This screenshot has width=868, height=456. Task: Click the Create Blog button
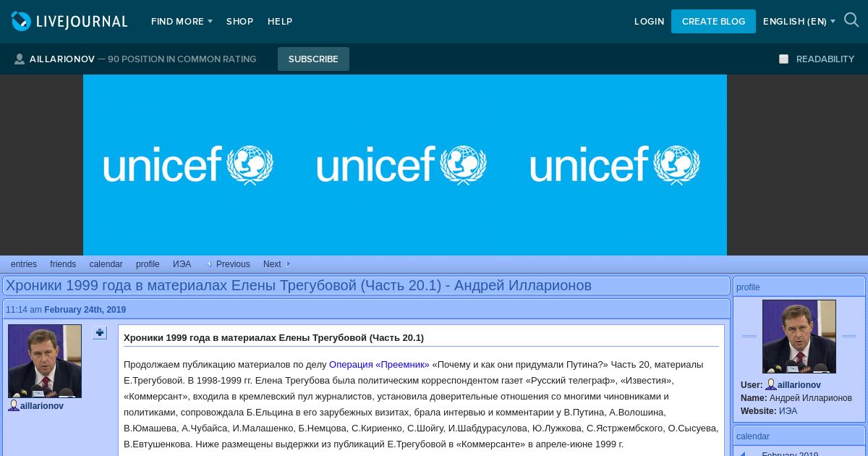click(x=713, y=22)
